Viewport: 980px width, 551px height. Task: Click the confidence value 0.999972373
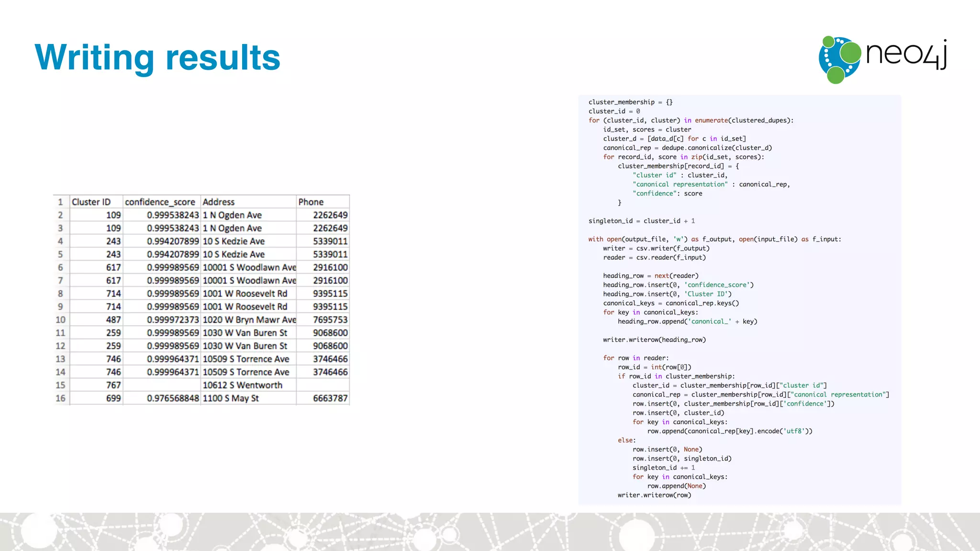(x=162, y=320)
